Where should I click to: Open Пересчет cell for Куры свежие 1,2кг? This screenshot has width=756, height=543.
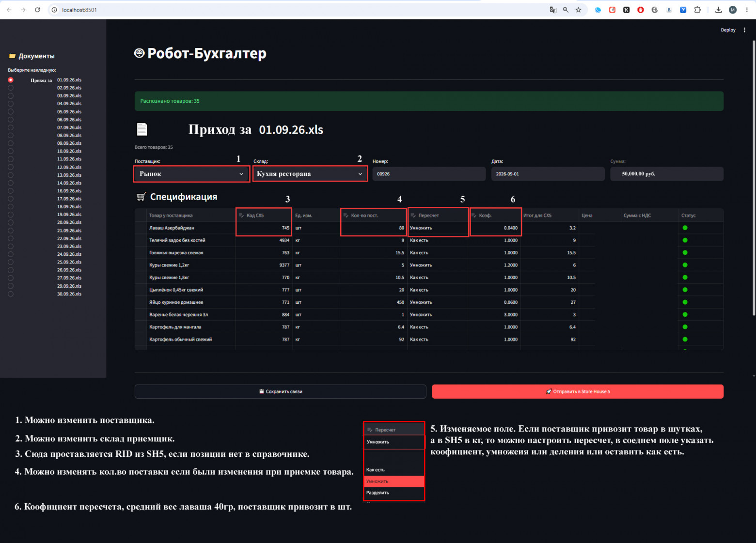click(438, 265)
